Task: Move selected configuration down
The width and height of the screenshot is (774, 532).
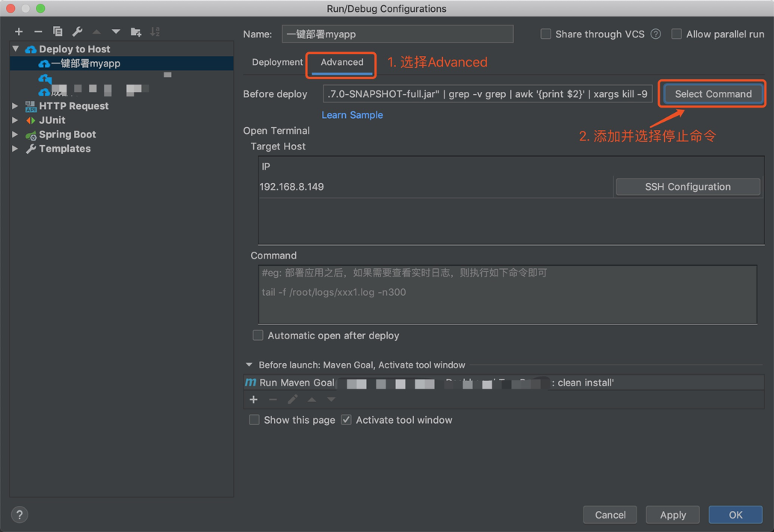Action: 115,31
